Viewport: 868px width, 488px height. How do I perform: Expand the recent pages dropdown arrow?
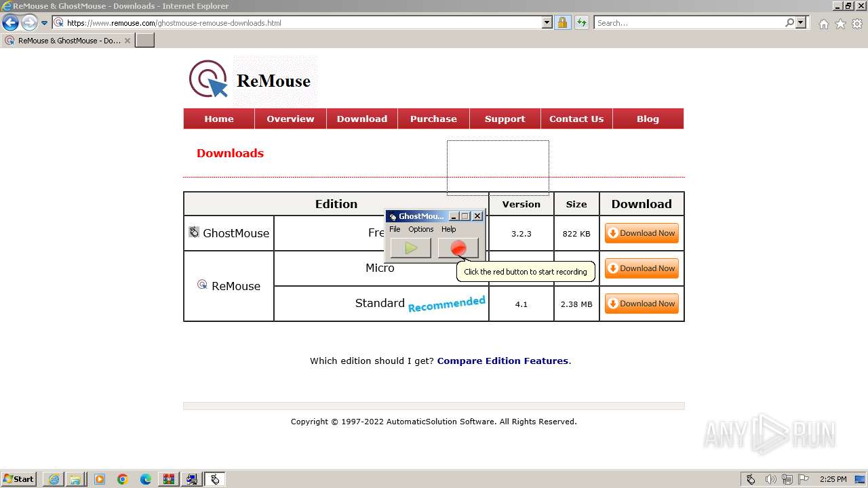point(45,22)
